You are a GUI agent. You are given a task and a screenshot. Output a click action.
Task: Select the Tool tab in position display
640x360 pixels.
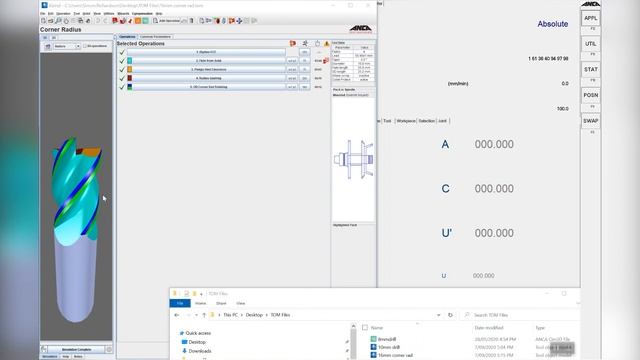point(387,121)
